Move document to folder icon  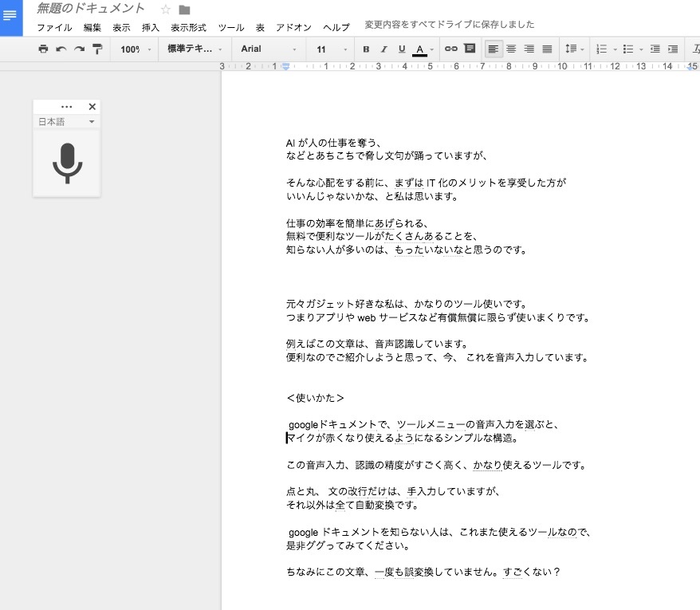(x=184, y=10)
